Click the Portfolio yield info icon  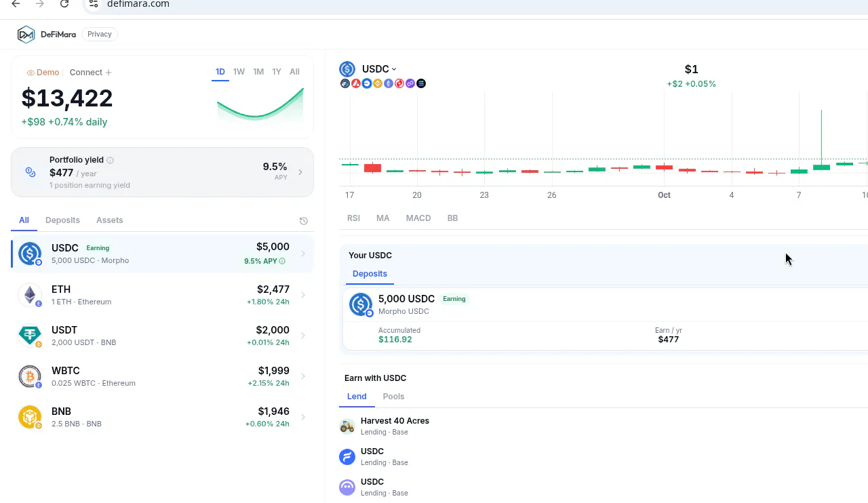click(x=111, y=160)
